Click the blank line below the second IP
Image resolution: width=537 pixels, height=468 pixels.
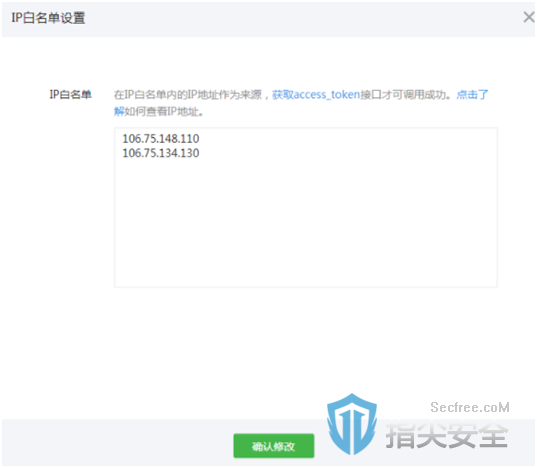(x=161, y=168)
